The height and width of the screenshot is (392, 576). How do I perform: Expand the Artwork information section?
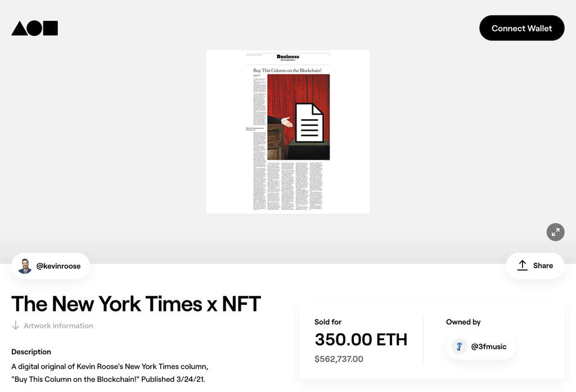click(x=58, y=326)
